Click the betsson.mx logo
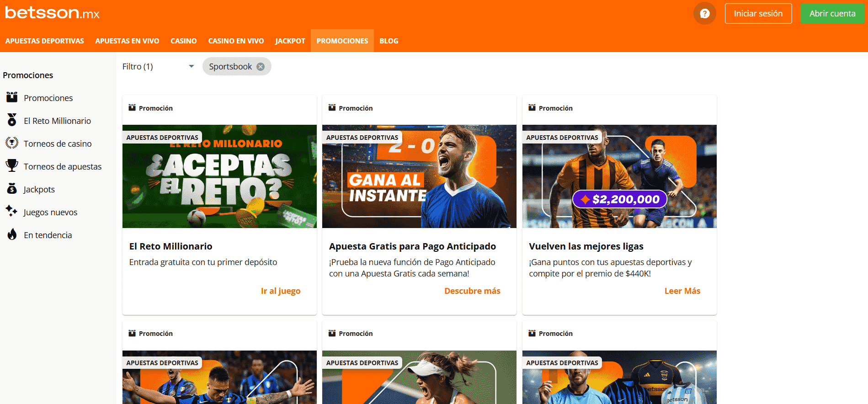Screen dimensions: 868x404 (x=52, y=13)
